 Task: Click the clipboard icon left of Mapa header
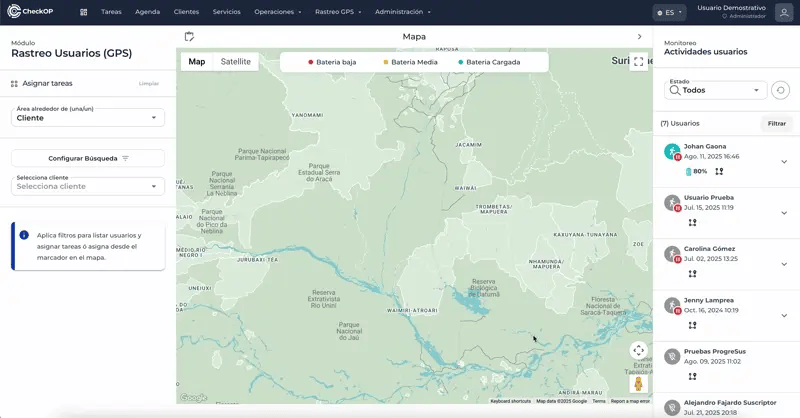pyautogui.click(x=189, y=36)
